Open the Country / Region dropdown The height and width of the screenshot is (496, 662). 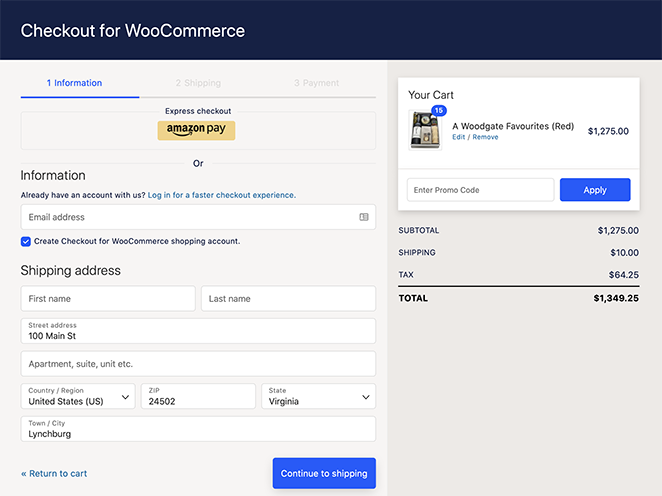coord(78,396)
